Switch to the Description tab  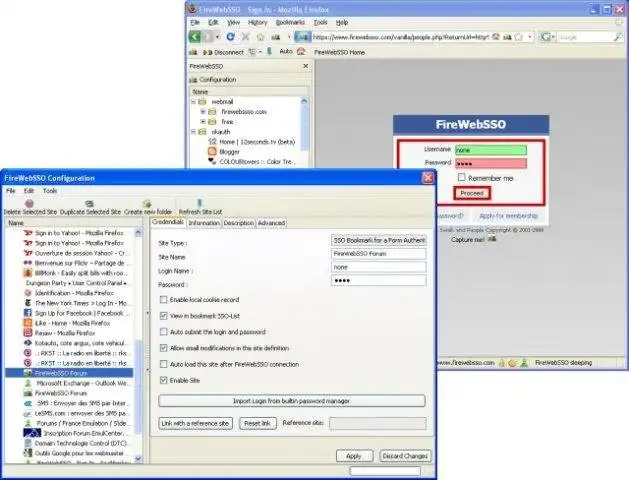tap(239, 223)
